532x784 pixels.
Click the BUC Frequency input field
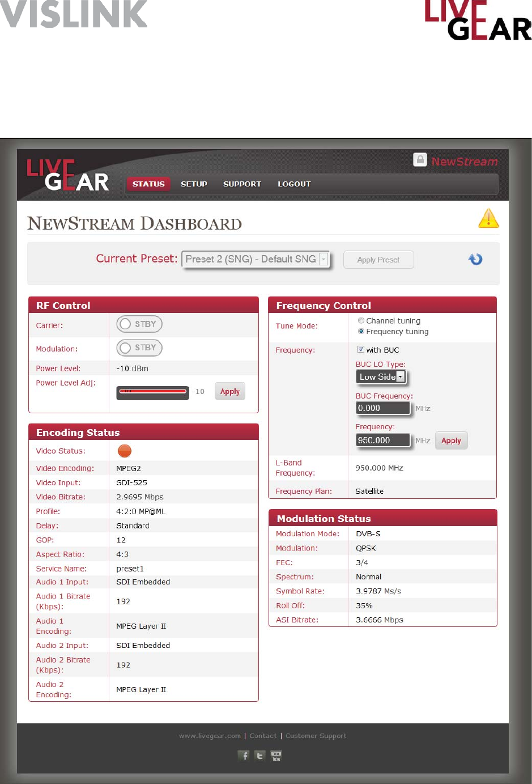tap(382, 408)
